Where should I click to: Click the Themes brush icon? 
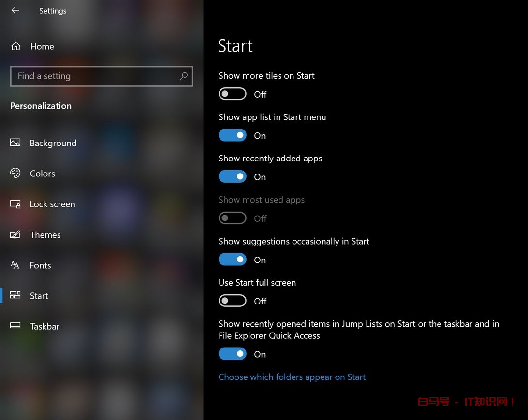[x=15, y=235]
